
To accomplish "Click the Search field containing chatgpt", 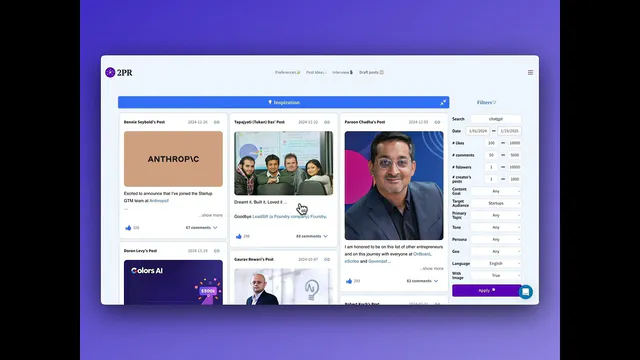I will tap(496, 119).
